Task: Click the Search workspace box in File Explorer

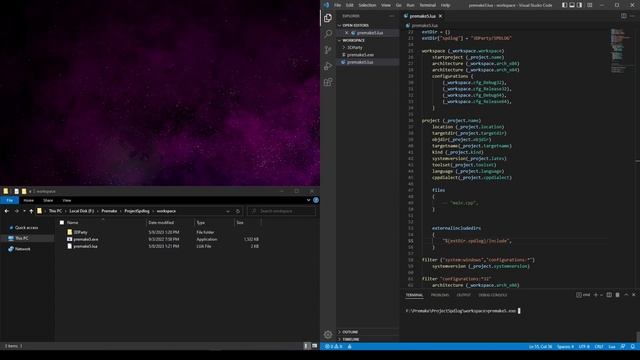Action: coord(282,211)
